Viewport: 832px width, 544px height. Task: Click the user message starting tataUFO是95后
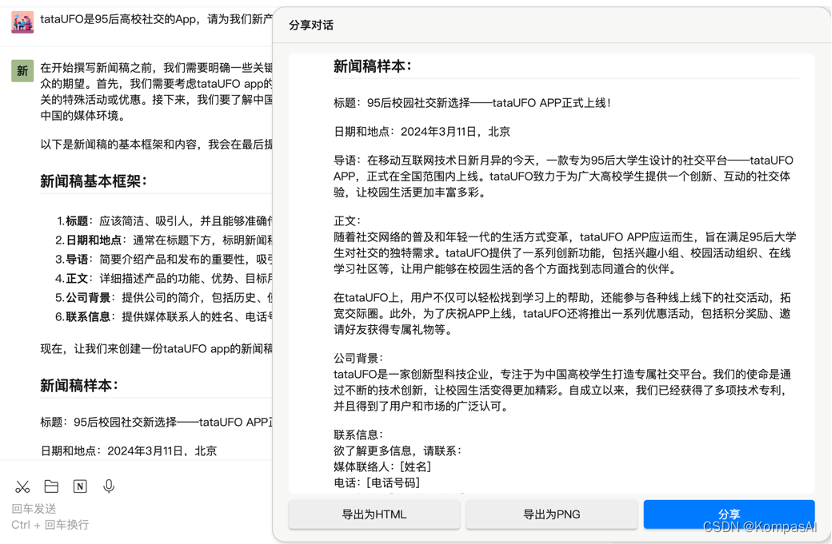(x=156, y=20)
